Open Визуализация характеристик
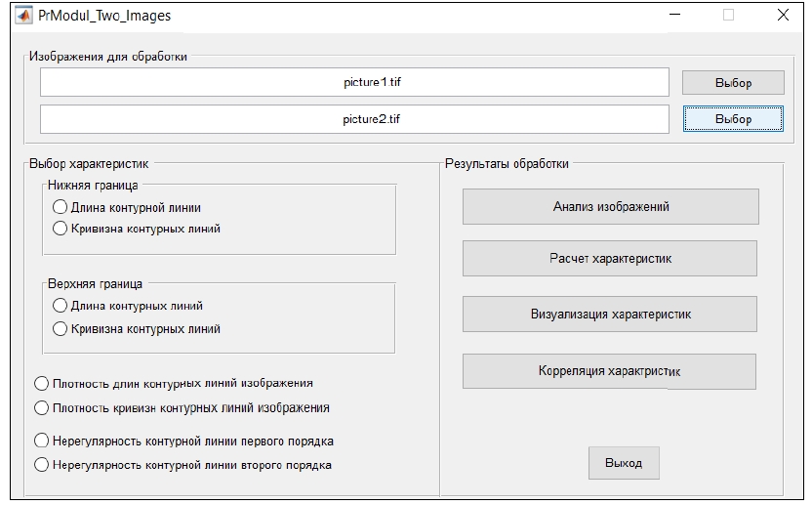This screenshot has height=505, width=812. pyautogui.click(x=610, y=315)
